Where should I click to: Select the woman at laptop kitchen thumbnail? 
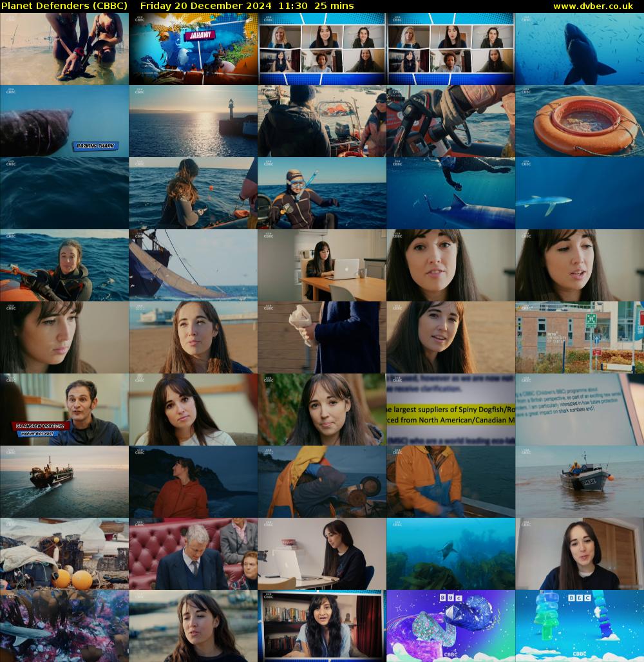tap(322, 265)
